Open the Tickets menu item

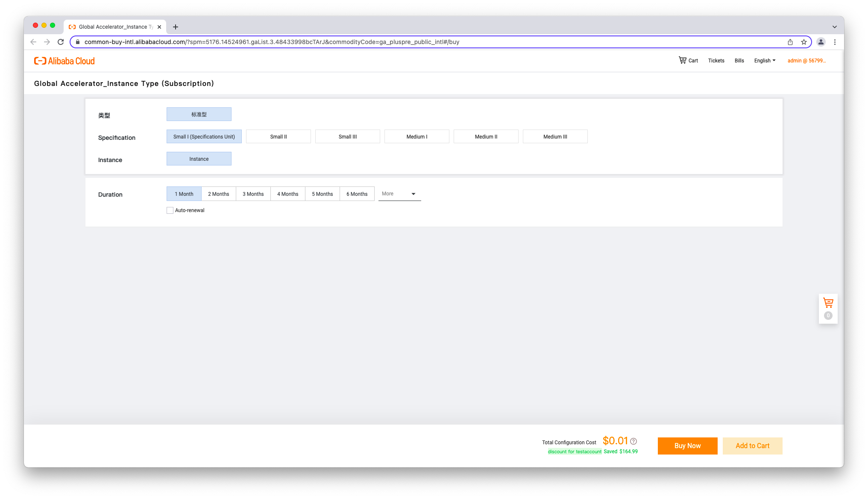[x=716, y=61]
